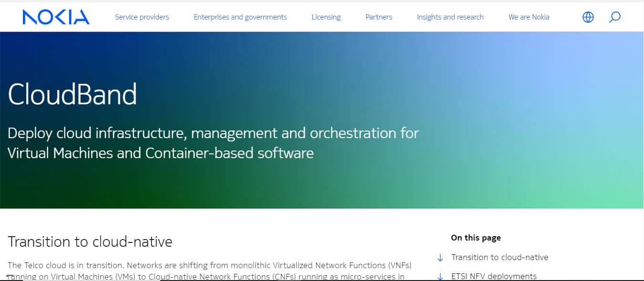
Task: Jump to ETSI NFV deployments section
Action: coord(494,275)
